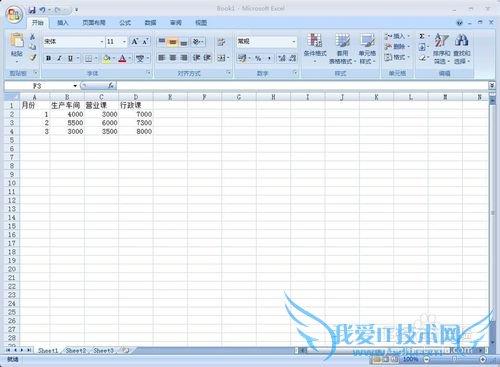The image size is (500, 367).
Task: Open the font name dropdown
Action: [101, 42]
